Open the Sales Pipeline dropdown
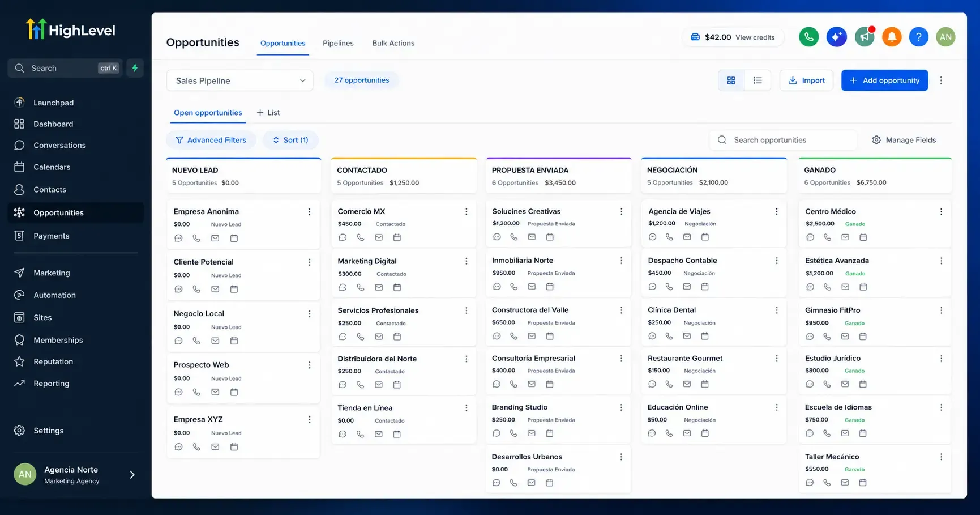 point(239,80)
